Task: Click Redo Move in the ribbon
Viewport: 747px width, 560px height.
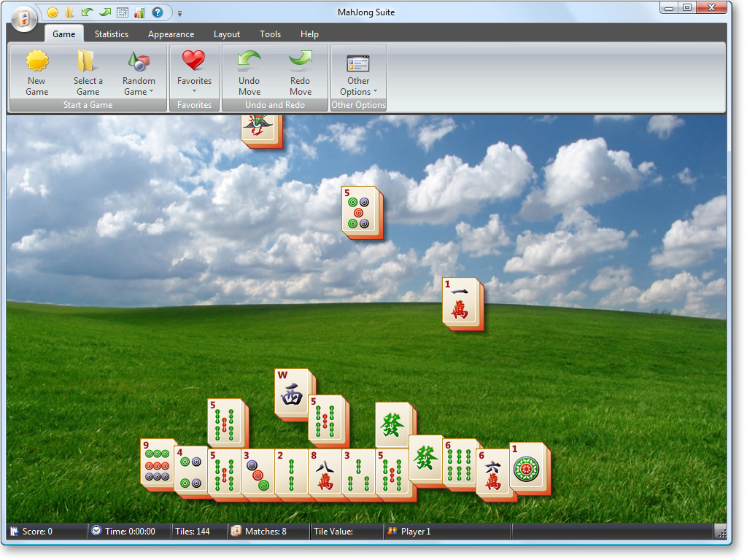Action: (x=300, y=73)
